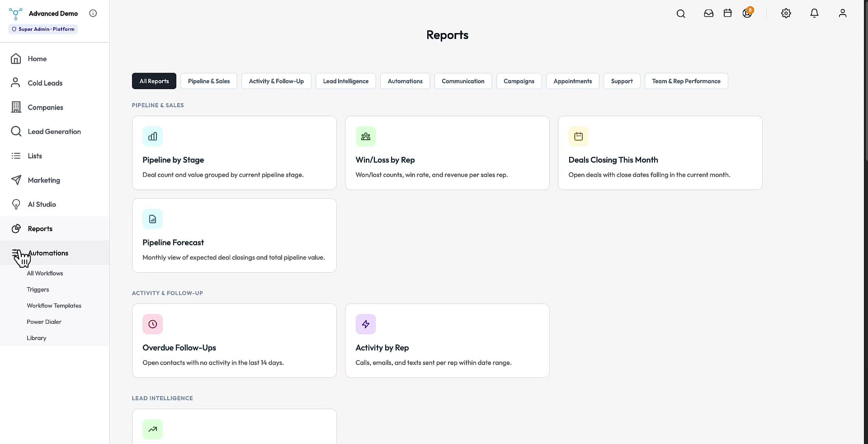Screen dimensions: 868x444
Task: Select the Support filter tab
Action: click(622, 81)
